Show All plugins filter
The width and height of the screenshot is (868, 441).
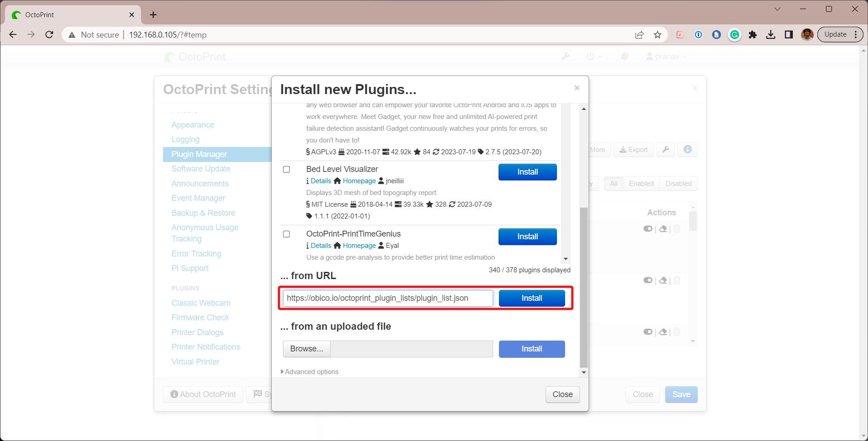pos(614,184)
